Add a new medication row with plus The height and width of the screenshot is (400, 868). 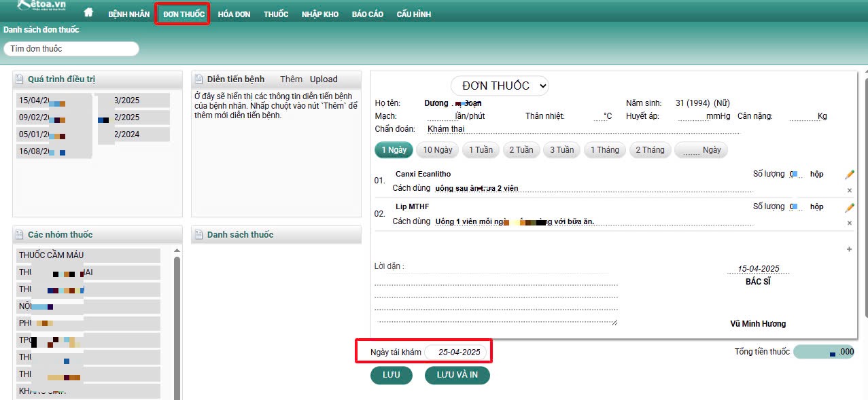click(849, 249)
